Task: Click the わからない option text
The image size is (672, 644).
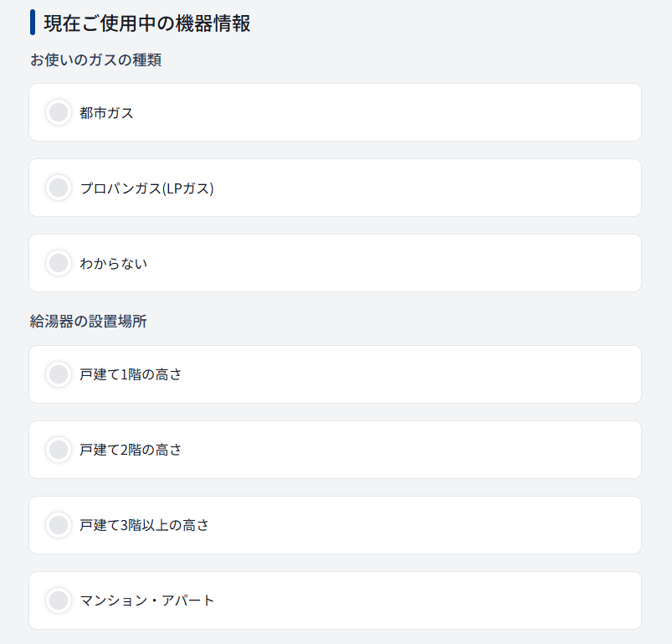Action: tap(113, 264)
